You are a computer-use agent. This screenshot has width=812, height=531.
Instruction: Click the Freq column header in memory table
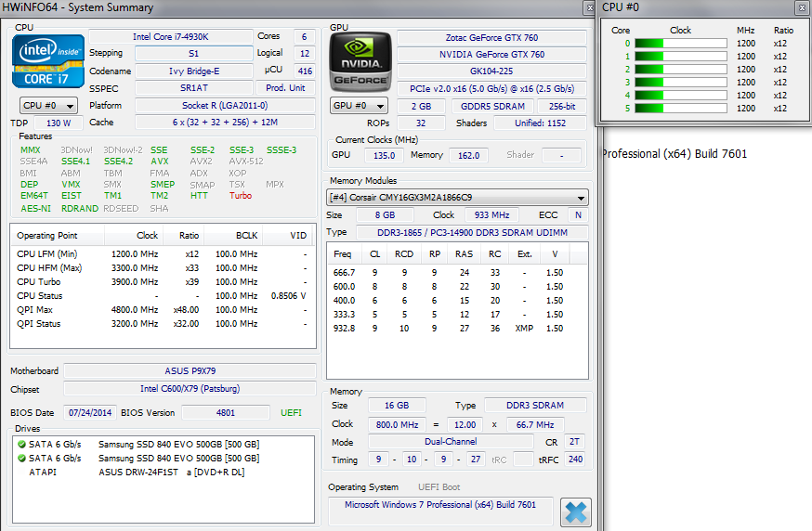click(x=343, y=254)
